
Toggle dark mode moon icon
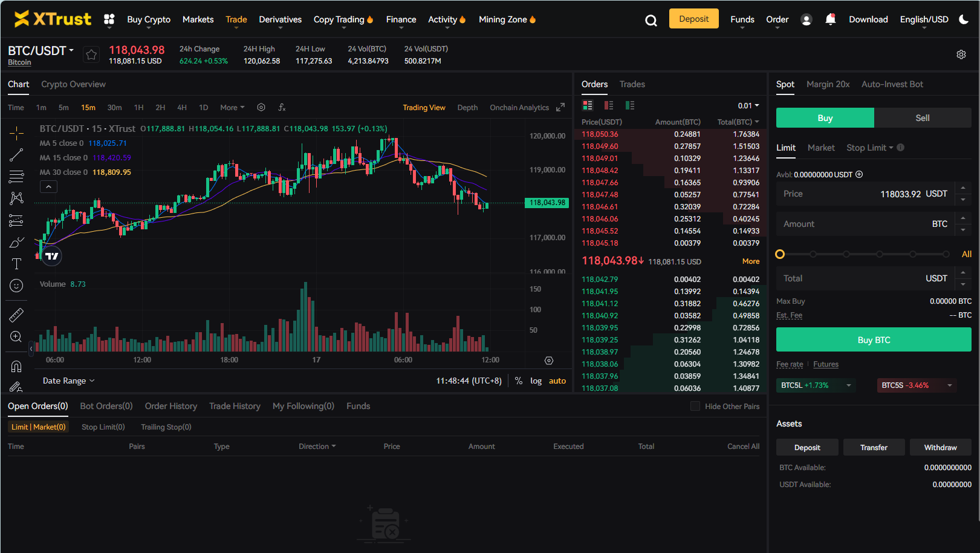(964, 19)
